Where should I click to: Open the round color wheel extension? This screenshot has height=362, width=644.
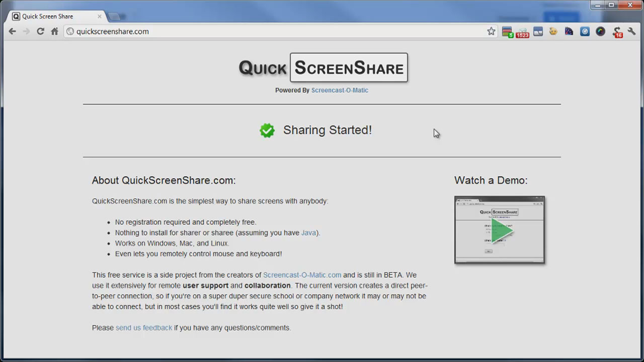pos(600,31)
